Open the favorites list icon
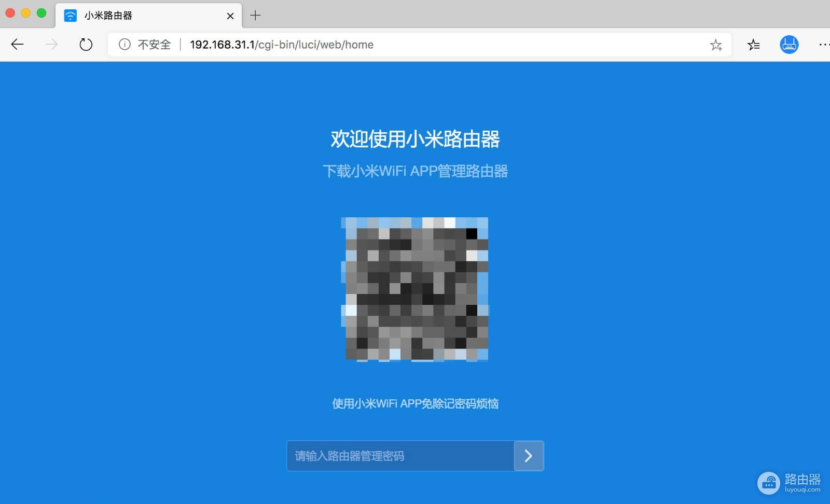 [754, 45]
